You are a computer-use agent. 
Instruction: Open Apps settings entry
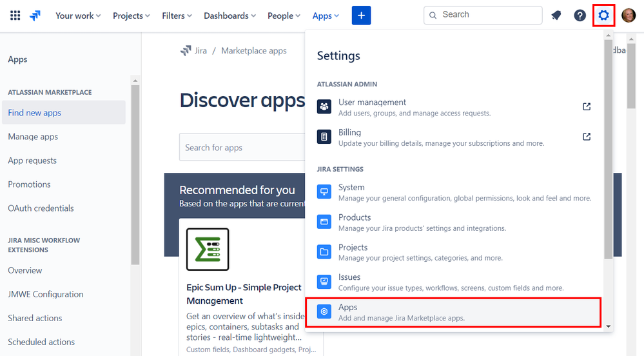(453, 312)
